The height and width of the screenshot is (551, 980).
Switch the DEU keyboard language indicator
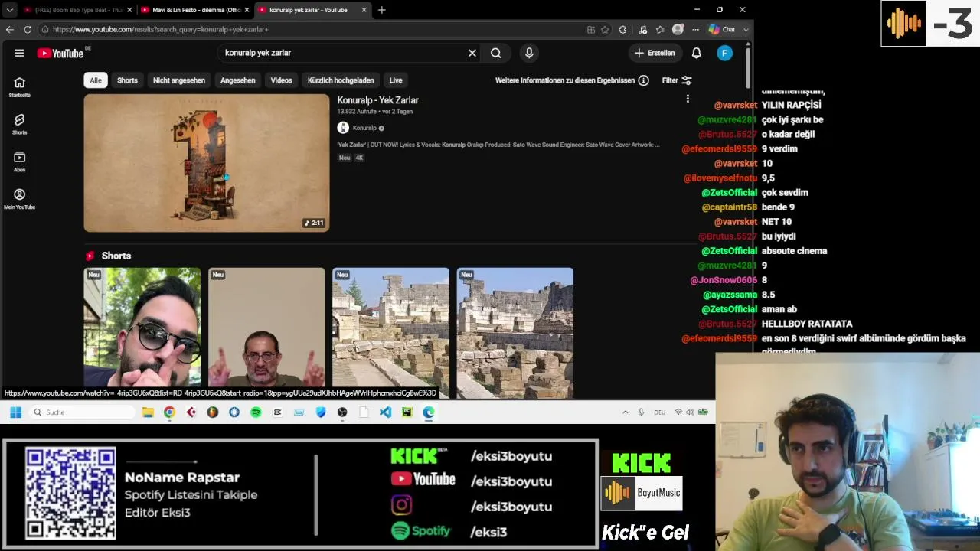tap(659, 412)
